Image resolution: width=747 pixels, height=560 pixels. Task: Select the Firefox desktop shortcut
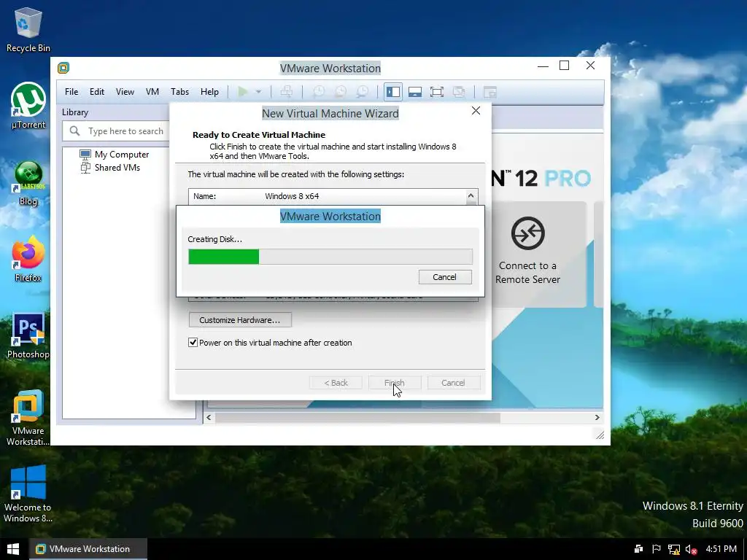[28, 260]
